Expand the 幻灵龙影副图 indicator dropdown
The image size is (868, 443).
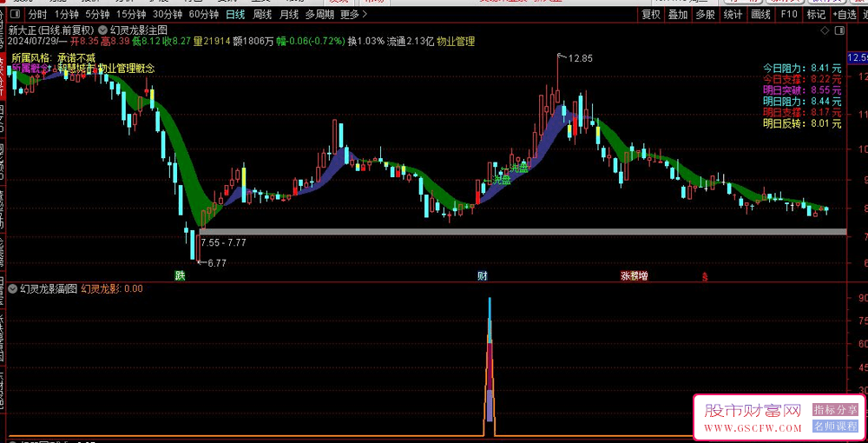coord(13,288)
